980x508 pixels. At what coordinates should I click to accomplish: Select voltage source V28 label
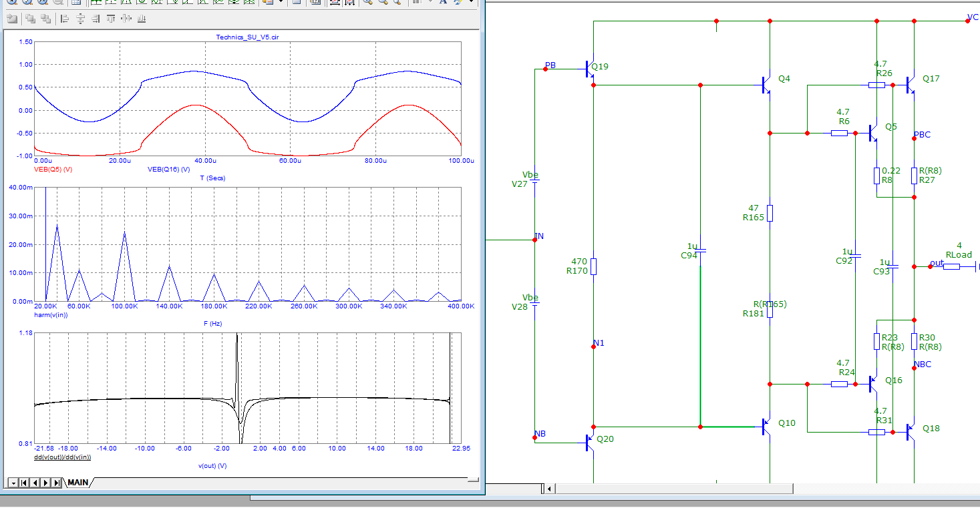520,307
